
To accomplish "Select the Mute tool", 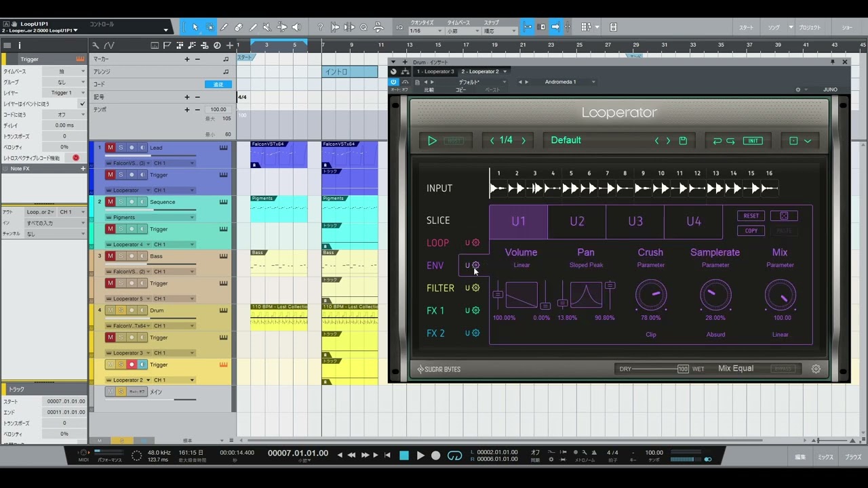I will (267, 27).
